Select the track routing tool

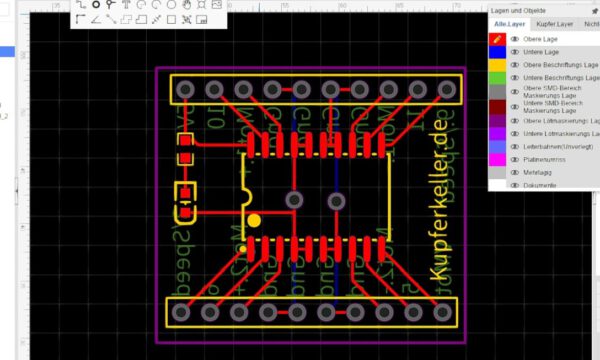click(x=80, y=4)
